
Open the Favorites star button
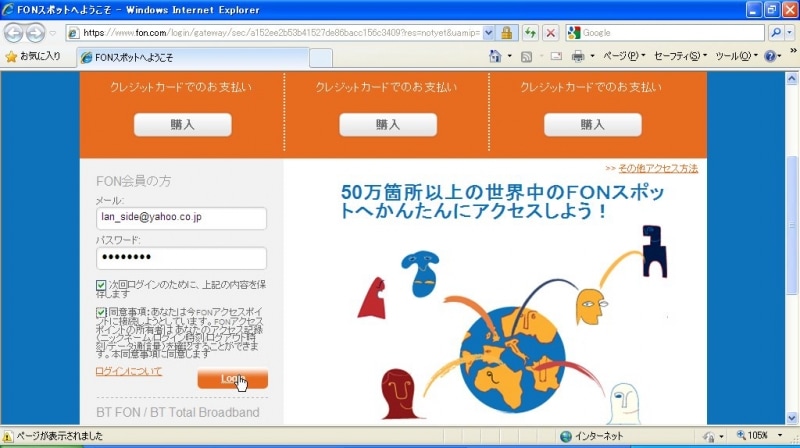coord(33,56)
